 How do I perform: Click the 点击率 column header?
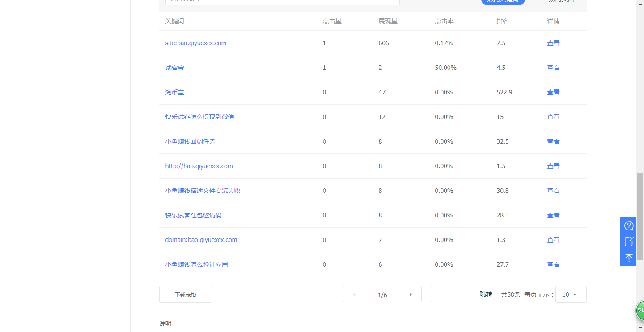(x=444, y=21)
